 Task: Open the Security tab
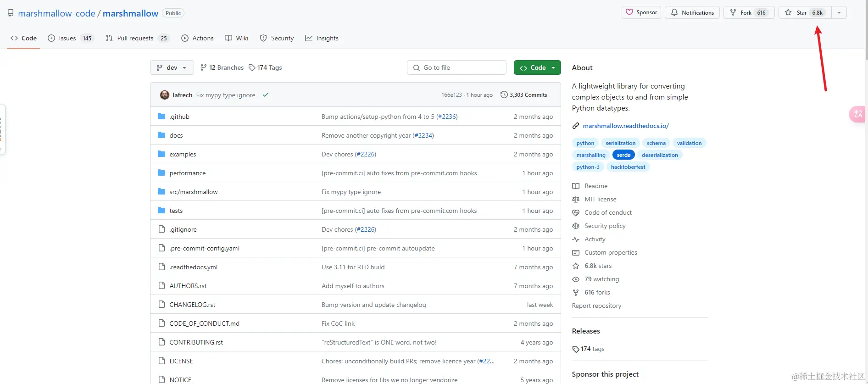tap(277, 38)
